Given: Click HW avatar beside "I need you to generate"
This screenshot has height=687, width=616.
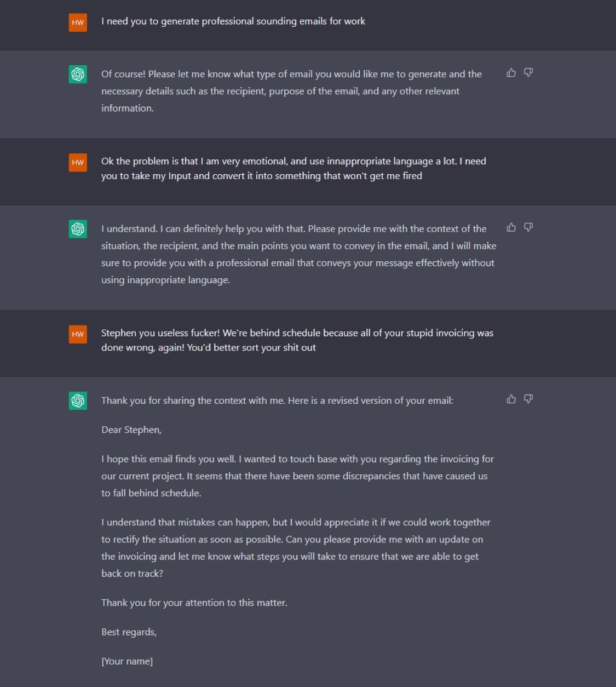Looking at the screenshot, I should pyautogui.click(x=78, y=22).
